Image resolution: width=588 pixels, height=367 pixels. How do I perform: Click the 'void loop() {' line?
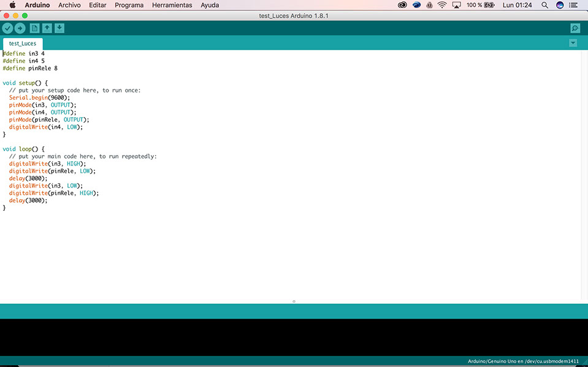24,149
